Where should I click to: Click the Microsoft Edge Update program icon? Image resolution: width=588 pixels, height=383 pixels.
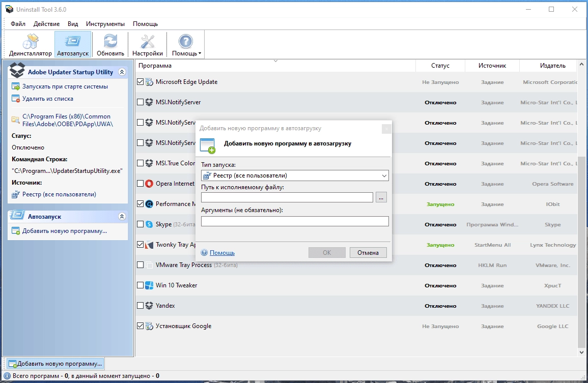(149, 82)
